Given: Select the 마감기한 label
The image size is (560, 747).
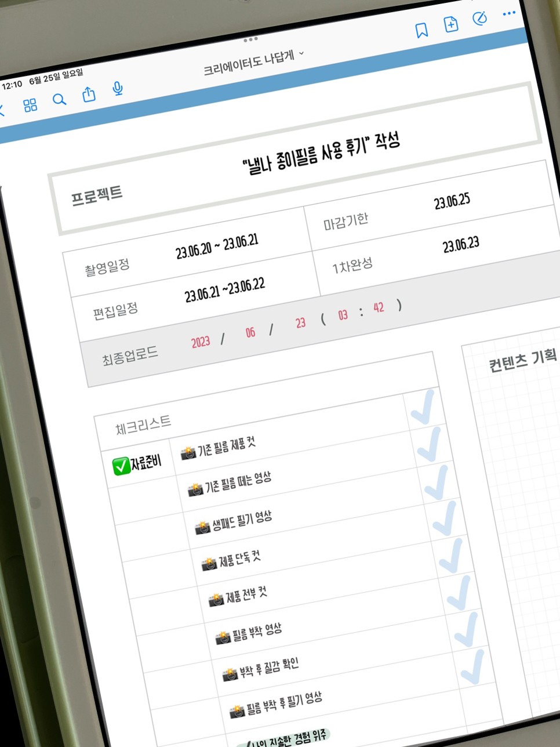Looking at the screenshot, I should [x=346, y=222].
